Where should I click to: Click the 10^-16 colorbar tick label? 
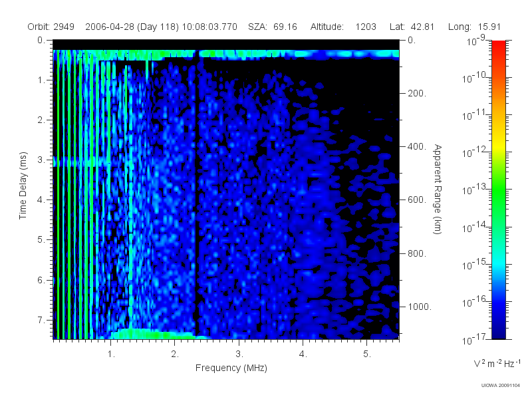click(x=475, y=302)
